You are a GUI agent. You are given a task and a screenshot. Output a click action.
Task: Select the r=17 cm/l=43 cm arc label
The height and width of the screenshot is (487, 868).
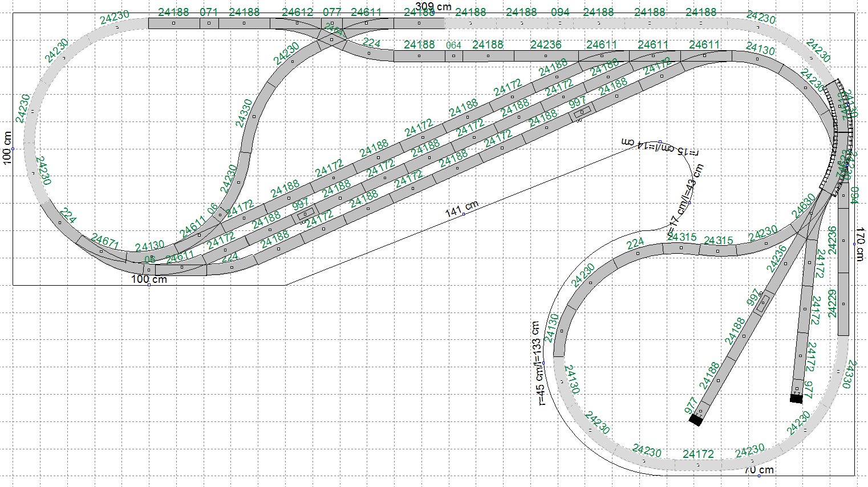[686, 201]
